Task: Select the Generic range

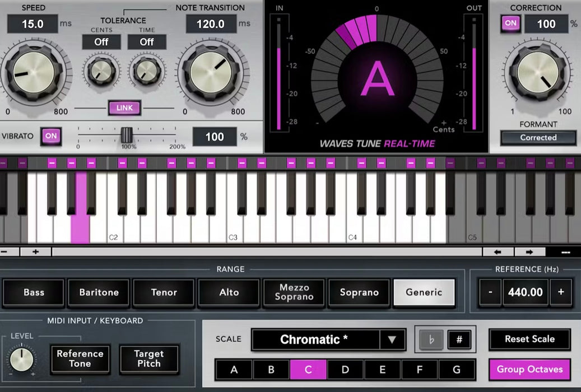Action: (x=424, y=292)
